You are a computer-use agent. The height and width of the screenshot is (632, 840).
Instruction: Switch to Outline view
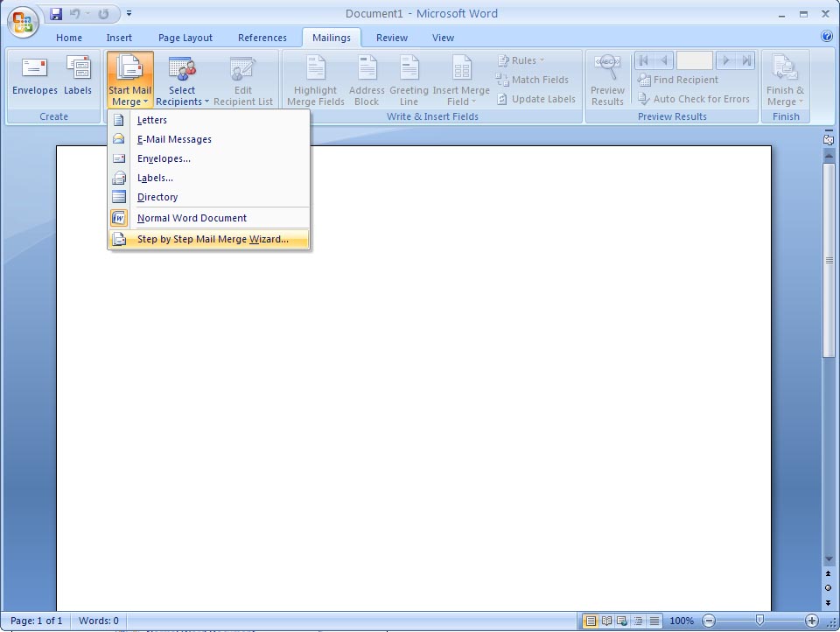coord(638,621)
